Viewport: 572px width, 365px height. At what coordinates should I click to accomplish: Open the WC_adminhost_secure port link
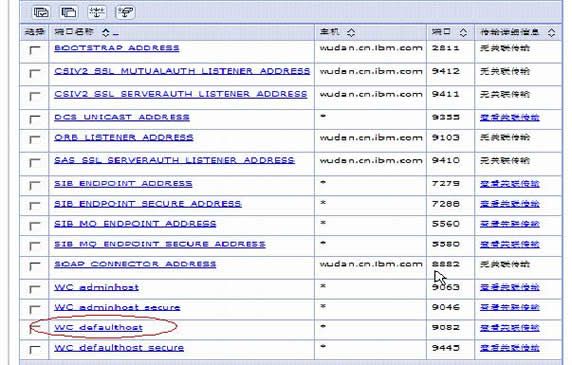[117, 307]
